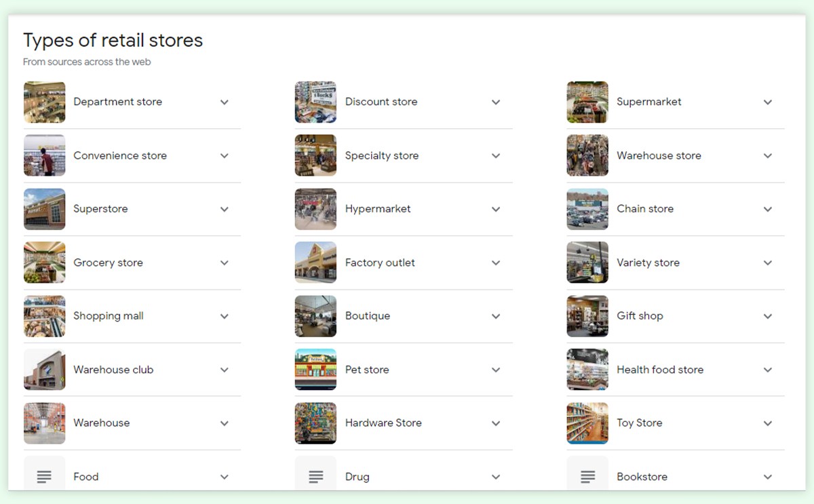814x504 pixels.
Task: Expand the Department store entry chevron
Action: pos(225,102)
